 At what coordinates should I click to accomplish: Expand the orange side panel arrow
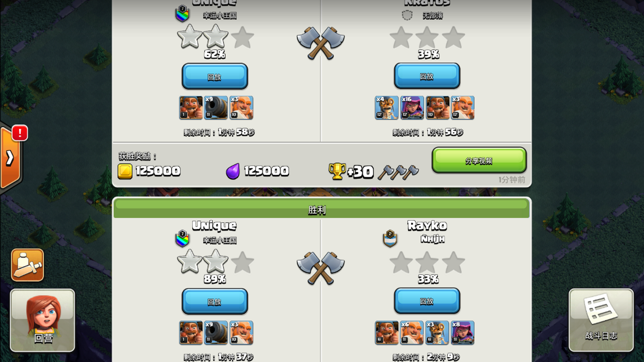coord(10,157)
